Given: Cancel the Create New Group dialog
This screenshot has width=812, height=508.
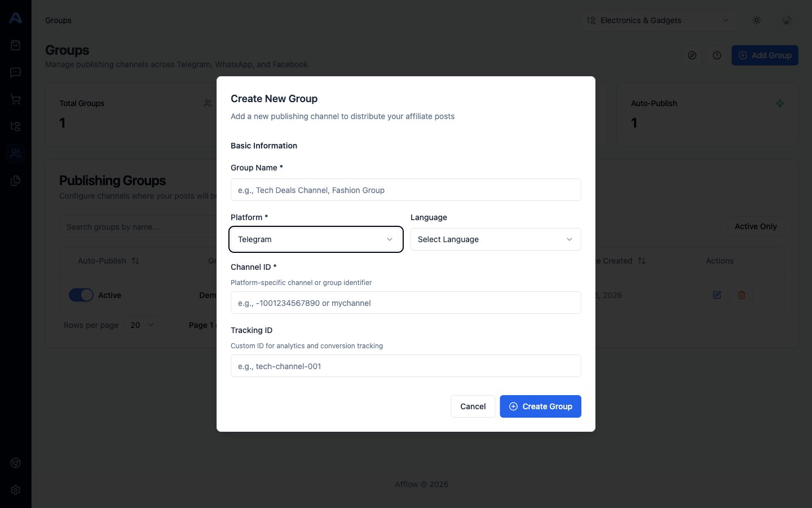Looking at the screenshot, I should (x=473, y=406).
